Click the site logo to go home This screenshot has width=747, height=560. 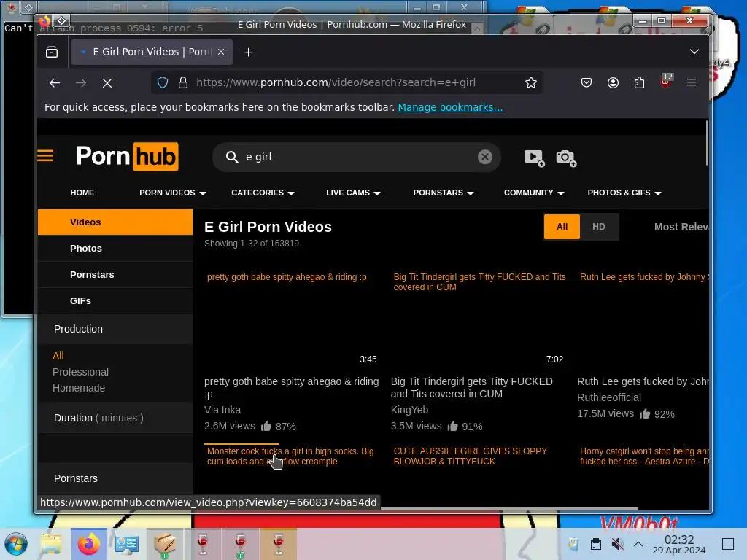click(127, 156)
